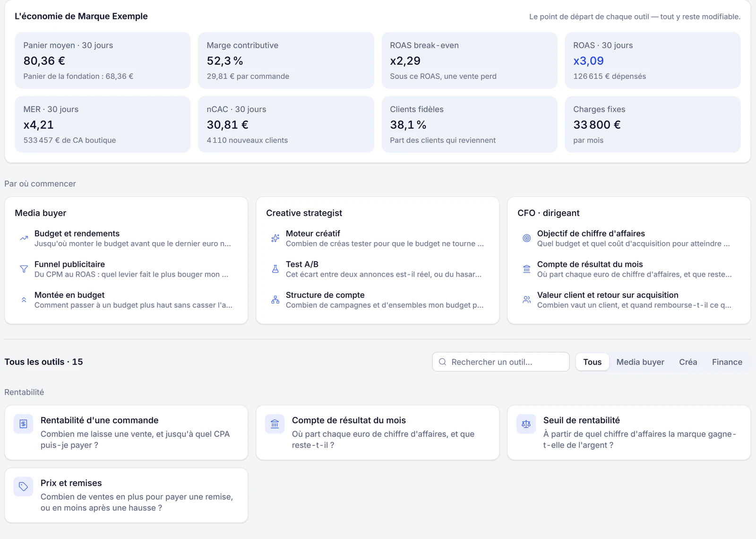Image resolution: width=756 pixels, height=539 pixels.
Task: Click the trend-line icon beside Budget et rendements
Action: coord(24,238)
